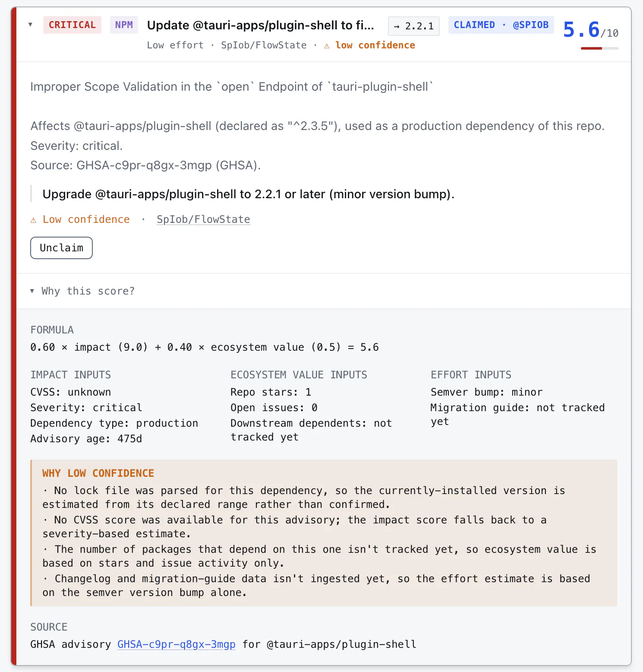The width and height of the screenshot is (643, 672).
Task: Open the SpIob/FlowState repository link
Action: (x=203, y=219)
